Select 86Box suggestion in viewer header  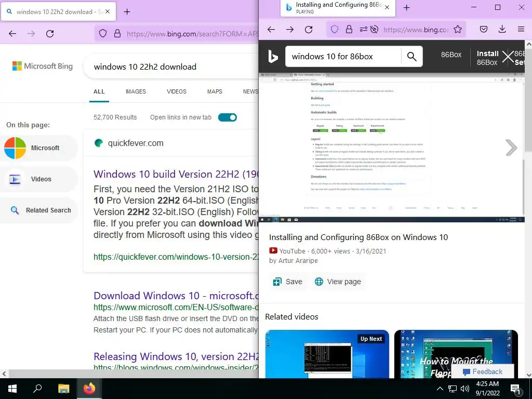[x=451, y=55]
